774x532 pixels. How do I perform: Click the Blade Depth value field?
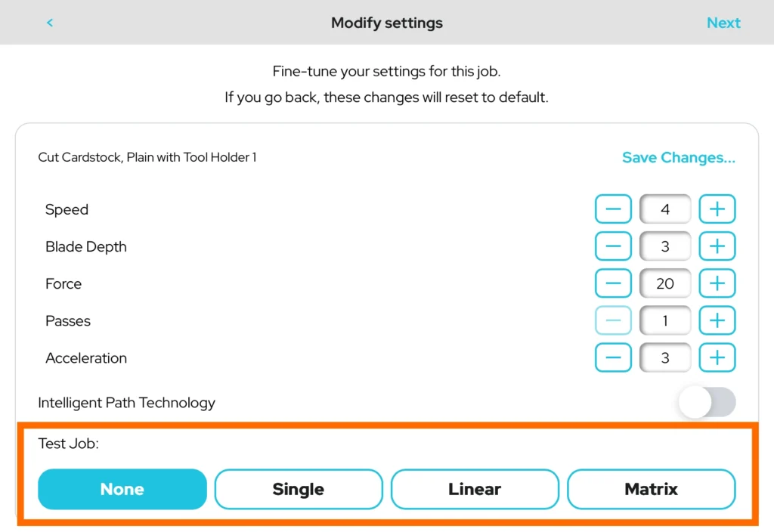coord(665,246)
